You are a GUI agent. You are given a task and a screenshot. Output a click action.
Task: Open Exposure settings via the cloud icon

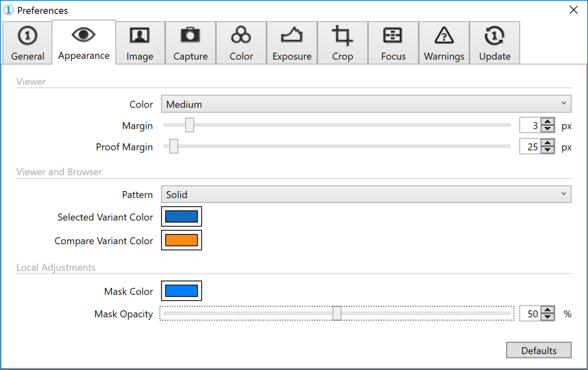(x=292, y=35)
